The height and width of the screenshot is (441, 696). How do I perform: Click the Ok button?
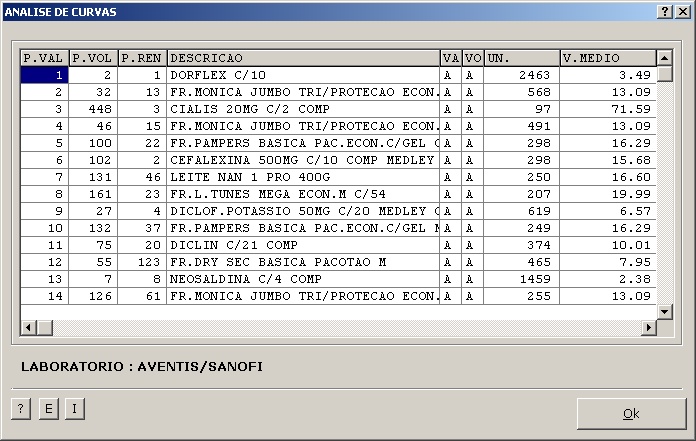coord(631,413)
